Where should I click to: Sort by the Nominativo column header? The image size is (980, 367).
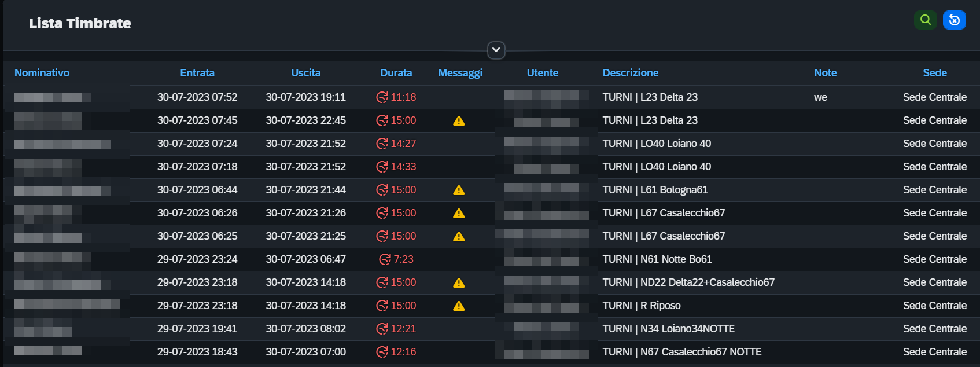click(x=42, y=73)
